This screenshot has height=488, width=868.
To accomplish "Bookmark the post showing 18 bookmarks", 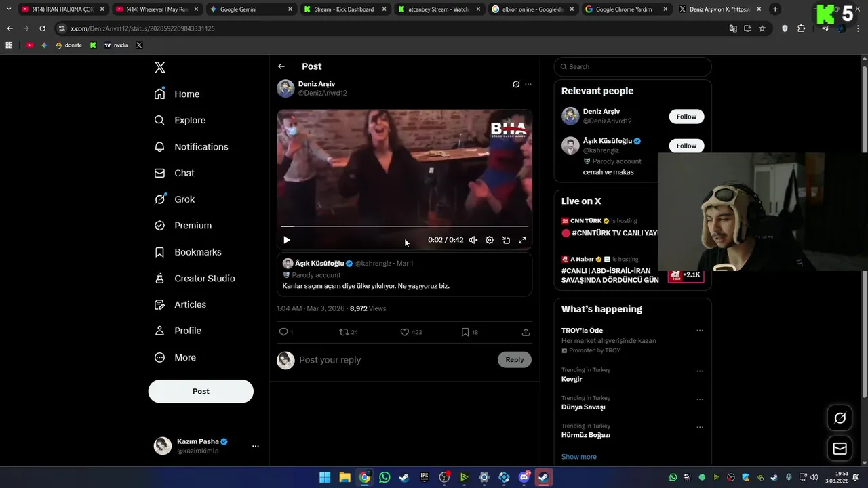I will coord(469,332).
